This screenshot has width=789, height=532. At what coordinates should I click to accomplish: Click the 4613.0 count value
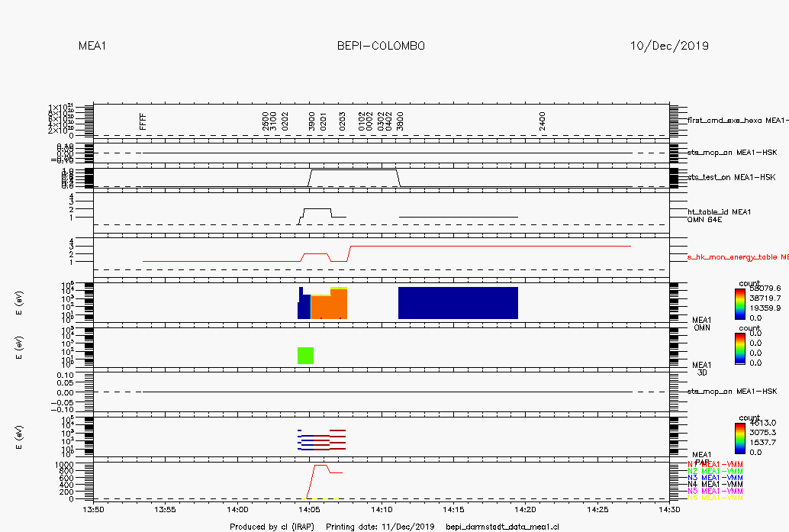point(763,423)
